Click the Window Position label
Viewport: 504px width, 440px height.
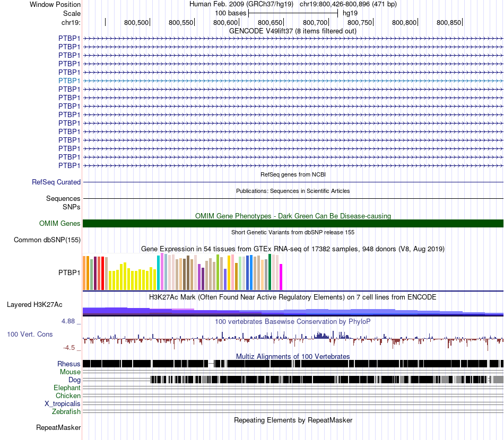tap(55, 4)
